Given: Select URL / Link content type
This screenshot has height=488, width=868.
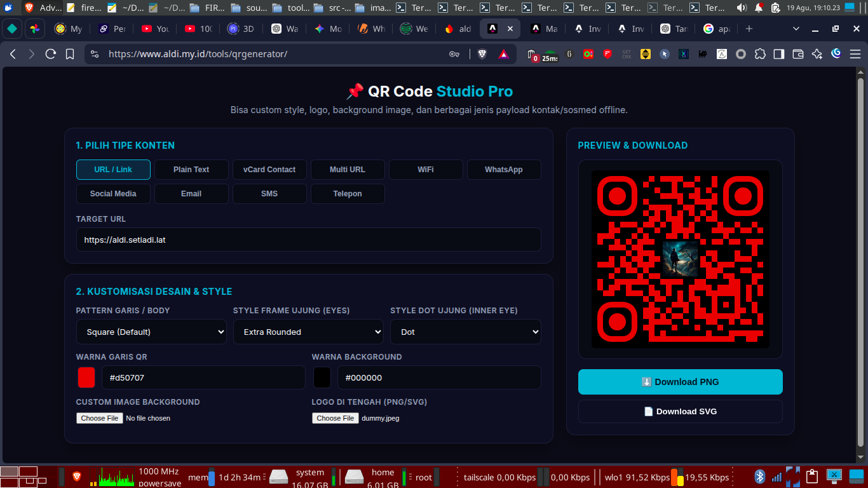Looking at the screenshot, I should 113,170.
